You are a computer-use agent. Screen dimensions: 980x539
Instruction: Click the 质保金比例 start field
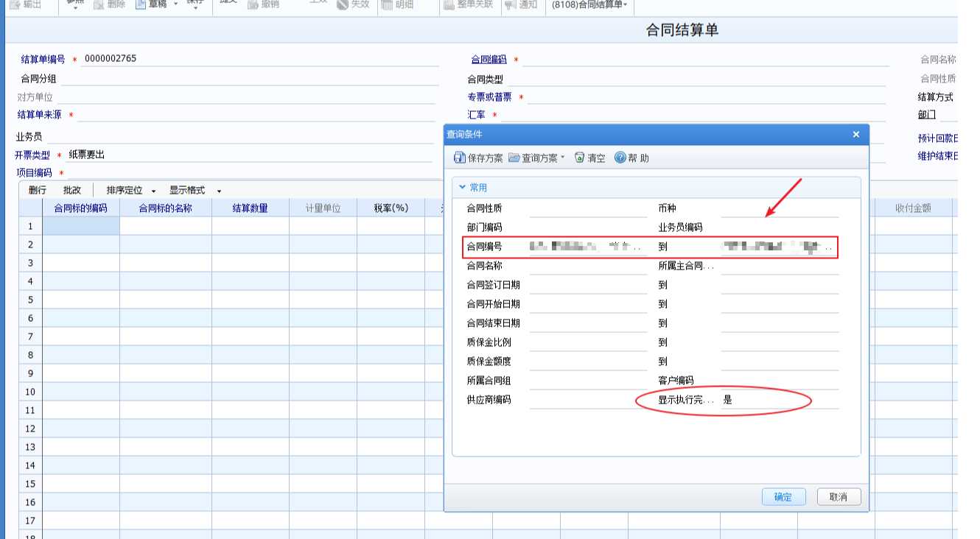click(588, 343)
